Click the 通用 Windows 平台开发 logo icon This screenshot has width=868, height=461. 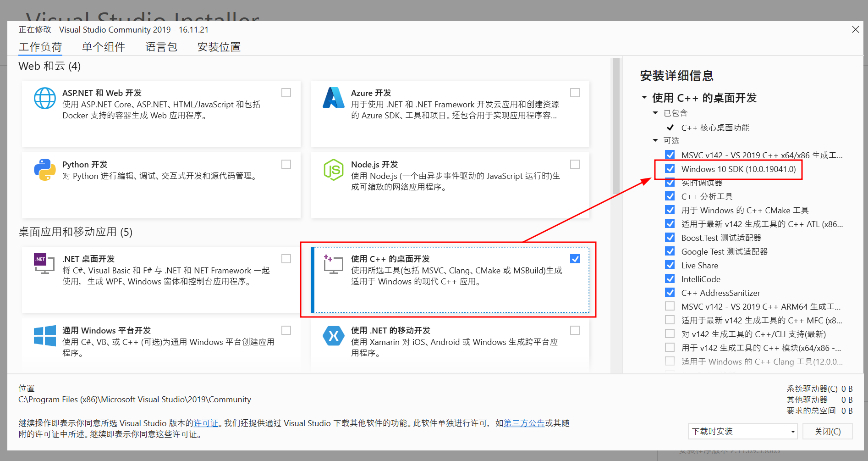click(x=45, y=336)
